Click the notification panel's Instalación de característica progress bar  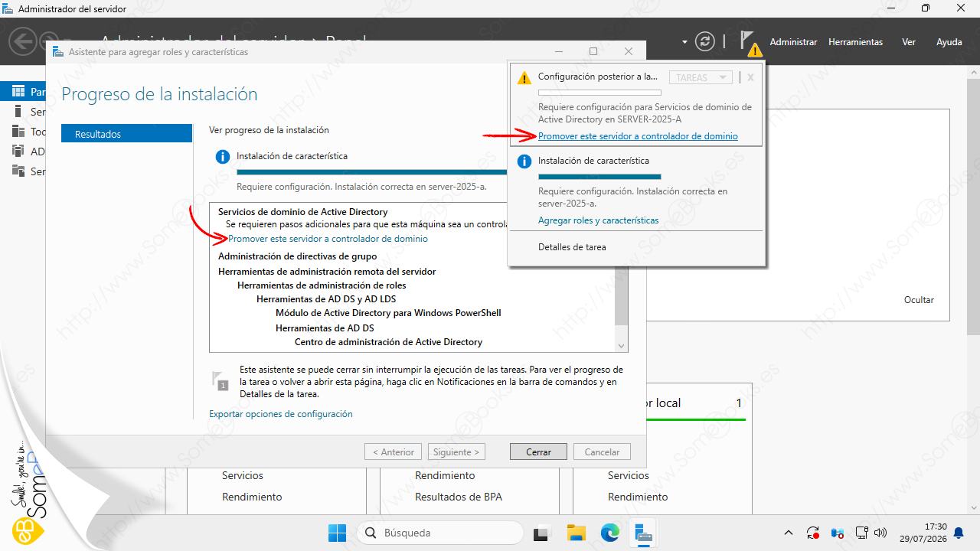[x=599, y=177]
